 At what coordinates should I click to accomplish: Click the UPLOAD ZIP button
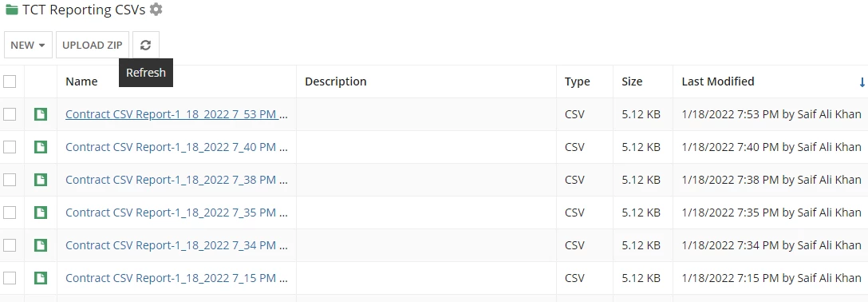(x=93, y=45)
